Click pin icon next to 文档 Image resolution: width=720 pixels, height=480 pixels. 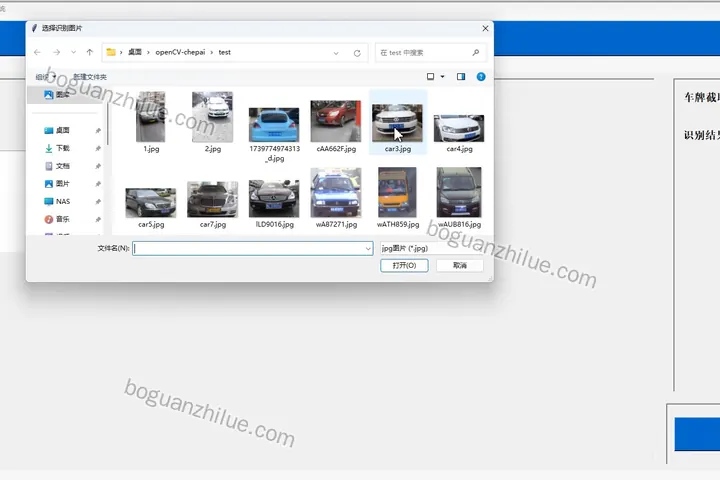tap(98, 166)
